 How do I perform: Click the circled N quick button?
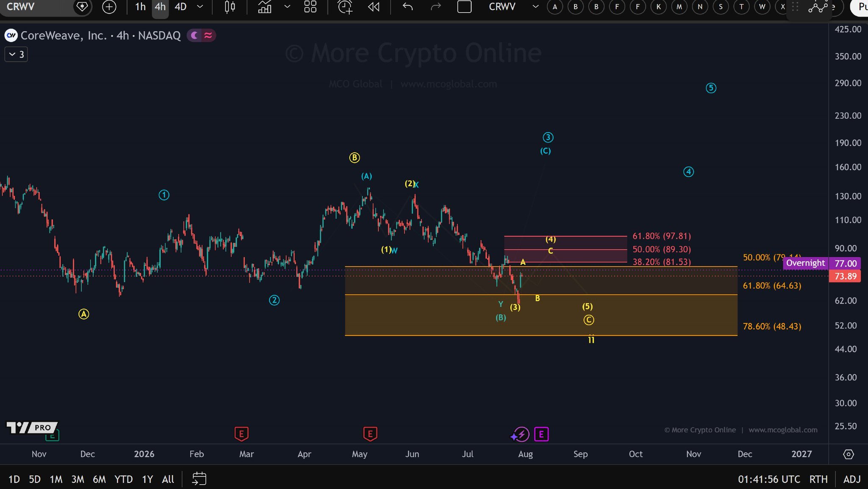tap(700, 7)
